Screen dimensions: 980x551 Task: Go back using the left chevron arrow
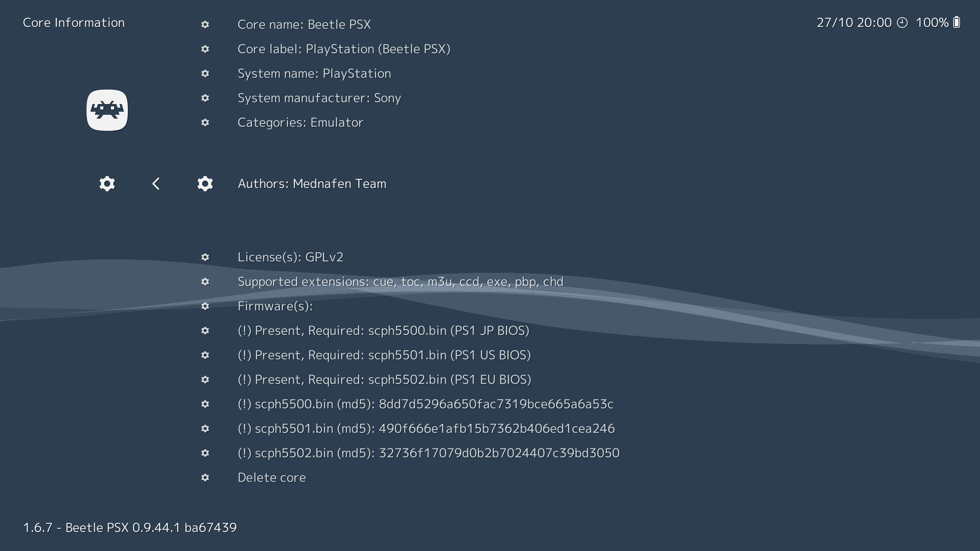(156, 184)
